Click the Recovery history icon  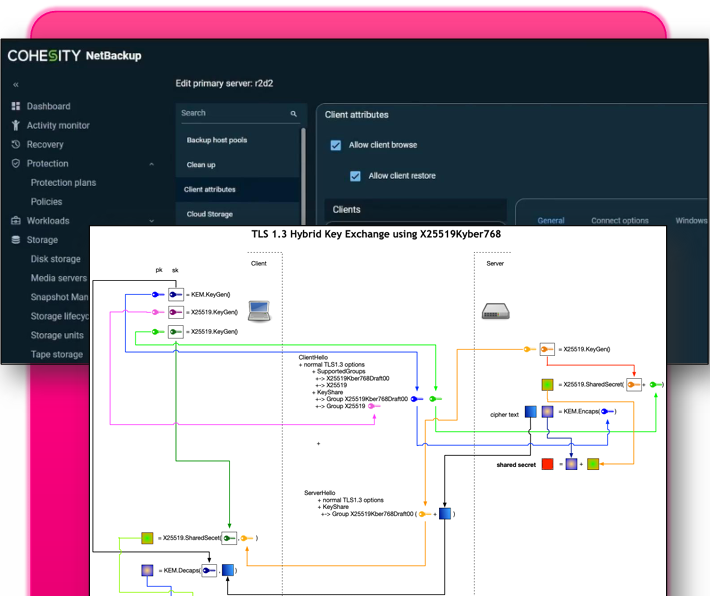16,144
